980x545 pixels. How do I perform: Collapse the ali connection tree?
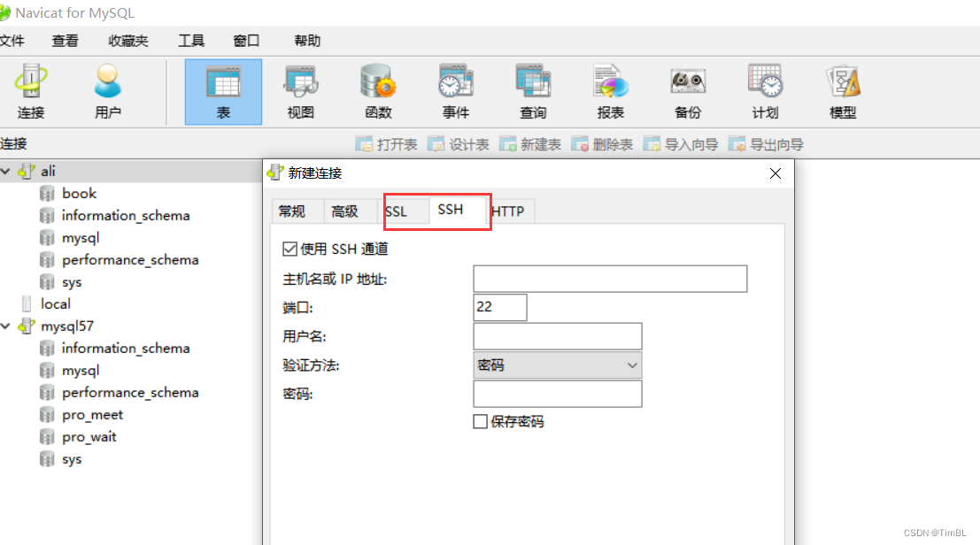tap(7, 170)
